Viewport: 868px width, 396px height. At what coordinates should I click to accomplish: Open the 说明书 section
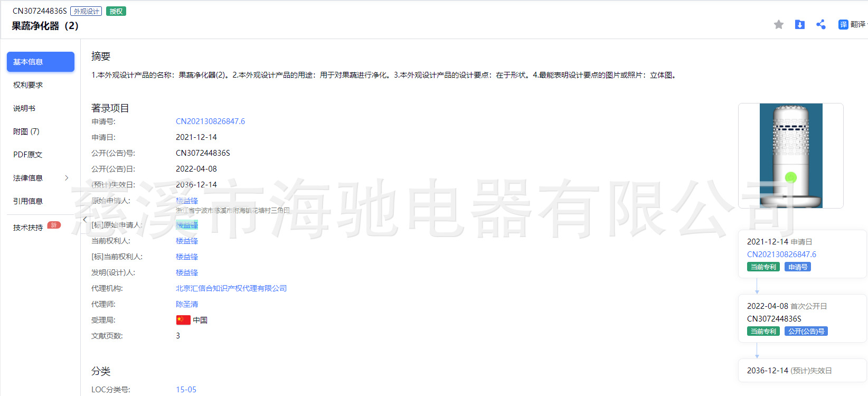pos(24,108)
